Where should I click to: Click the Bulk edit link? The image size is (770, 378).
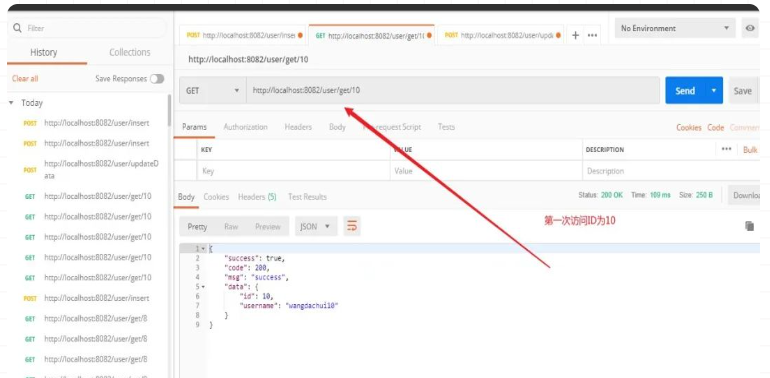click(750, 150)
